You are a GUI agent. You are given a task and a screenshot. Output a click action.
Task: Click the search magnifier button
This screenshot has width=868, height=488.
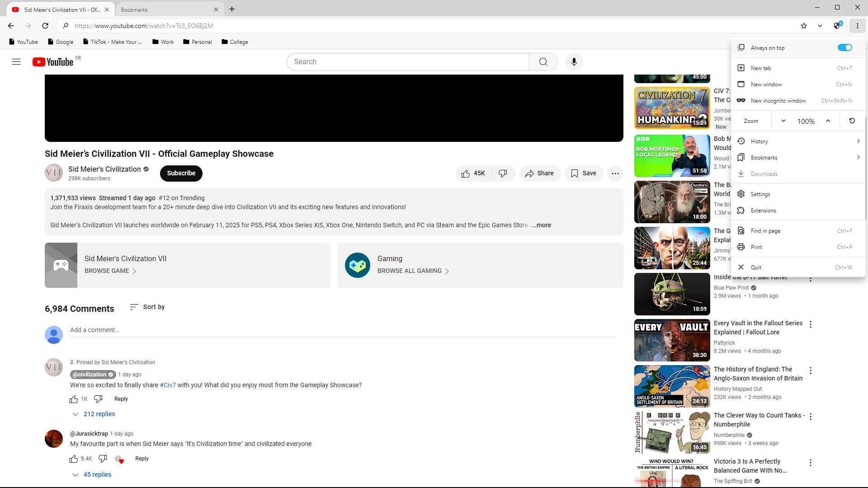point(543,62)
